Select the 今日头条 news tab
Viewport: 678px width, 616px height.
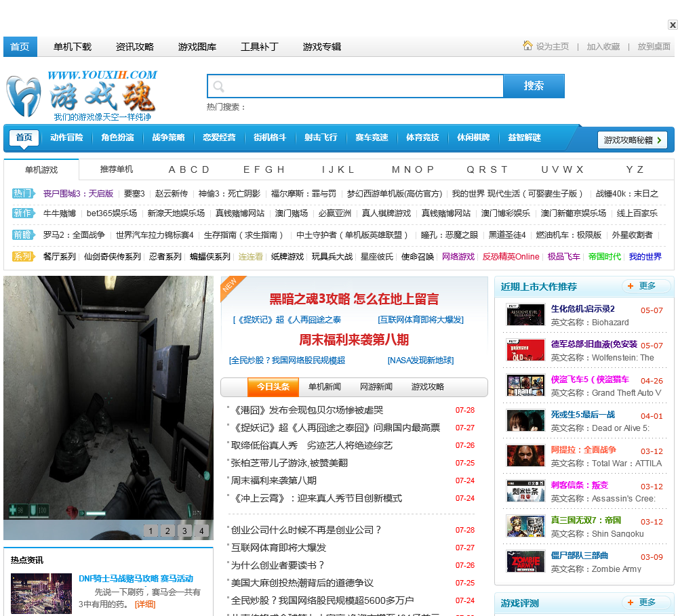273,387
